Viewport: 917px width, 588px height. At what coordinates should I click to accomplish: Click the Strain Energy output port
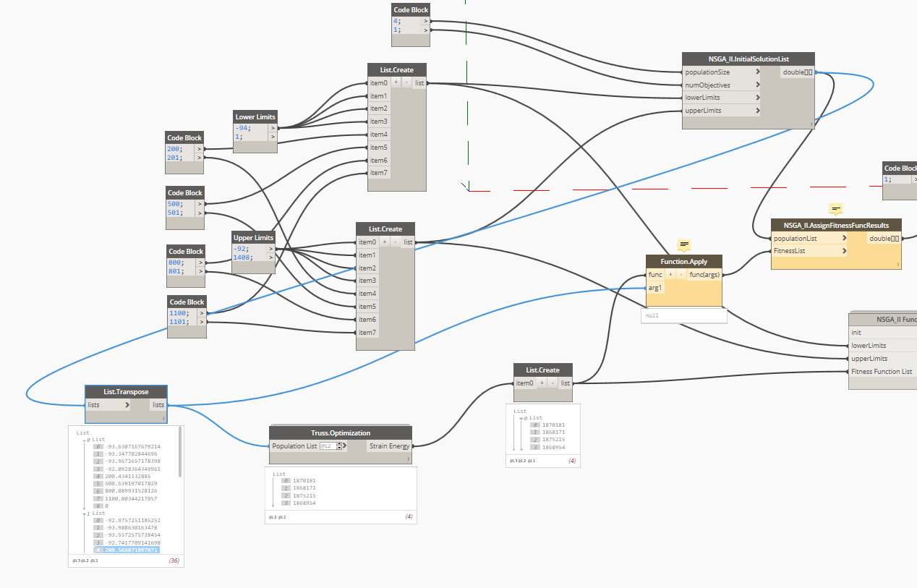(x=390, y=446)
